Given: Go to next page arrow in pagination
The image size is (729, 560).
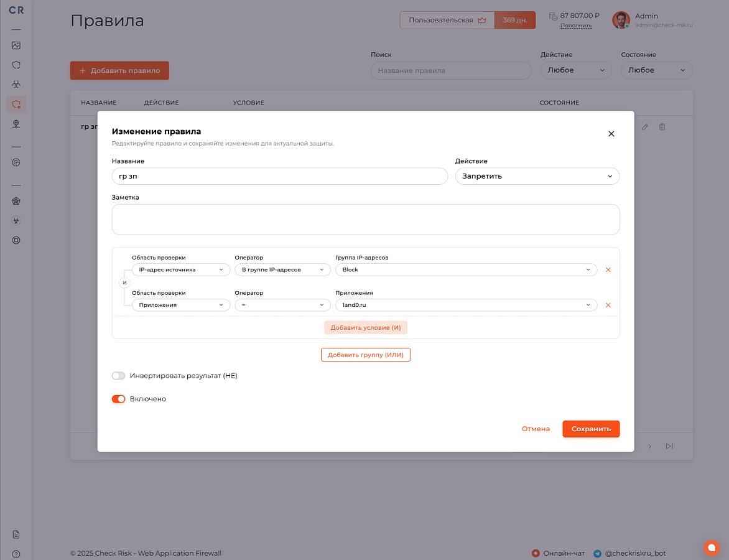Looking at the screenshot, I should pos(650,447).
